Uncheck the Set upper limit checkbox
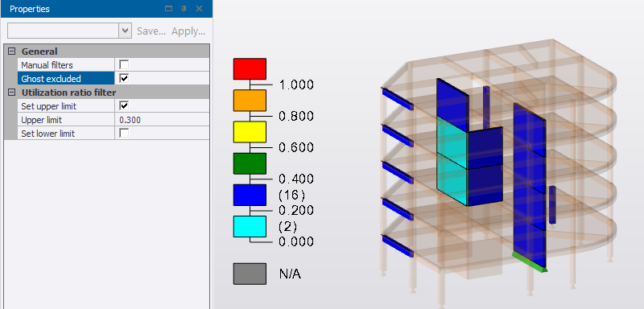Screen dimensions: 644x309 pos(124,106)
